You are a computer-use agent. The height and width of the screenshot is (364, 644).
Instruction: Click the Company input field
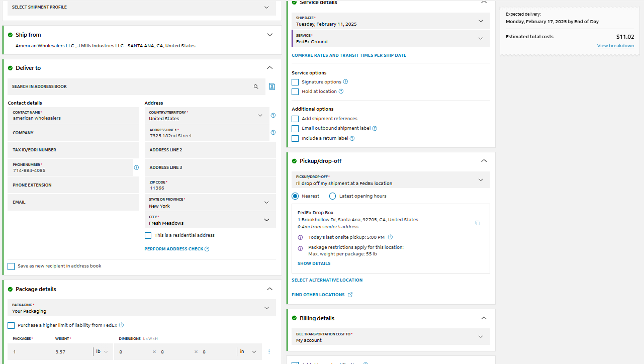coord(73,133)
